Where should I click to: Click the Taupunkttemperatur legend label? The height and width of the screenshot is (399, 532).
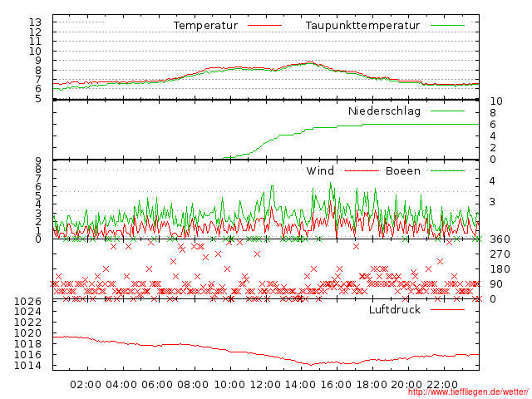pyautogui.click(x=362, y=26)
